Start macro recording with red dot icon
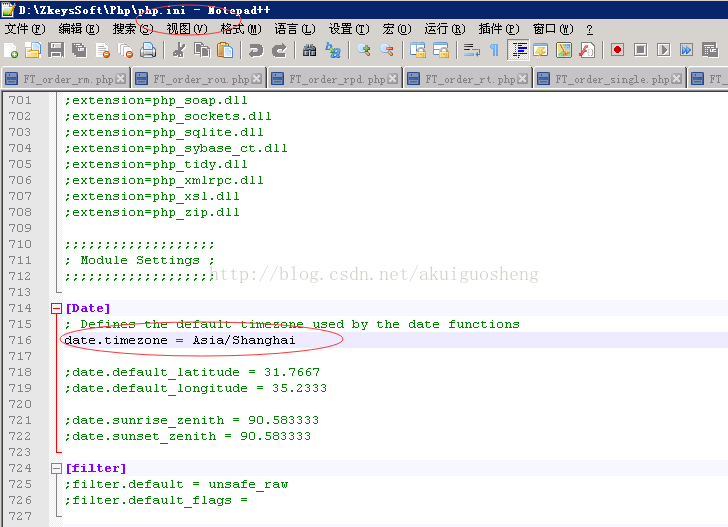728x527 pixels. [618, 50]
